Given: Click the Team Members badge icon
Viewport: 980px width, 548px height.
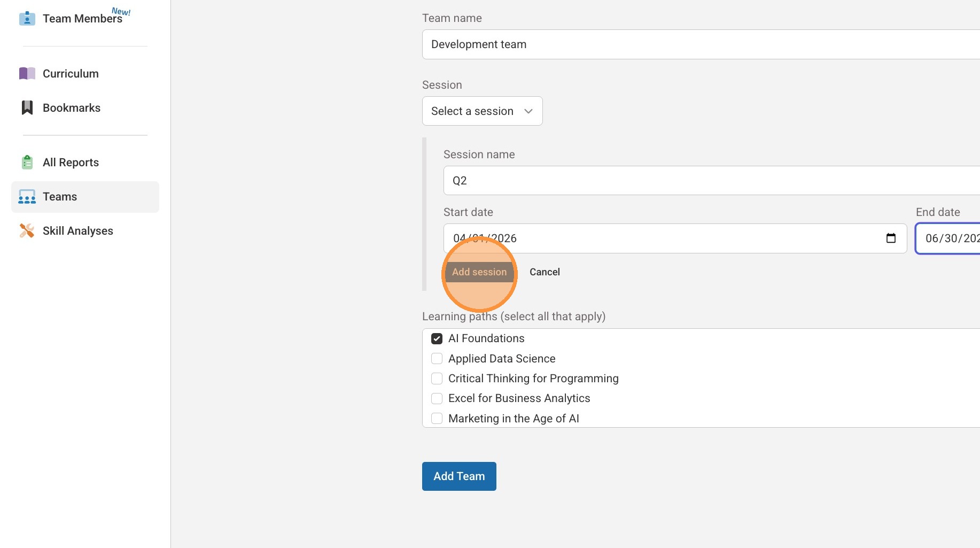Looking at the screenshot, I should [x=27, y=19].
